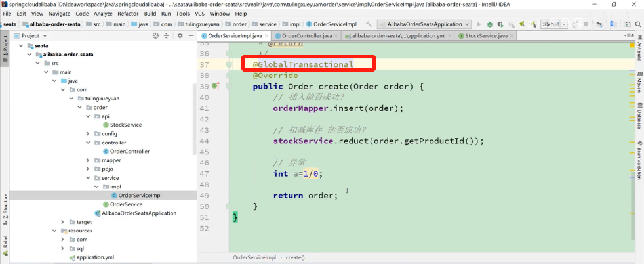Toggle the JRebel tool window button
Image resolution: width=644 pixels, height=264 pixels.
[5, 246]
